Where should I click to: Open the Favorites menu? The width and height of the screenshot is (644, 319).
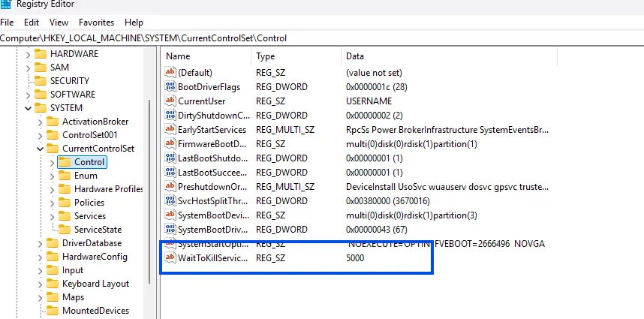click(96, 23)
